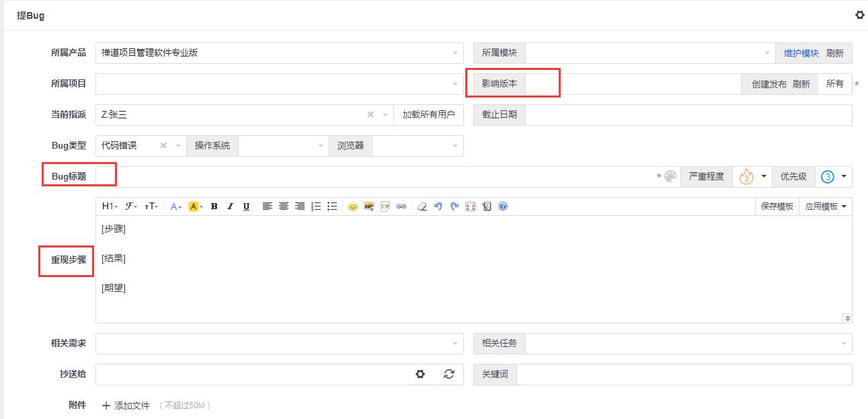
Task: Open the 严重程度 severity dropdown
Action: point(752,176)
